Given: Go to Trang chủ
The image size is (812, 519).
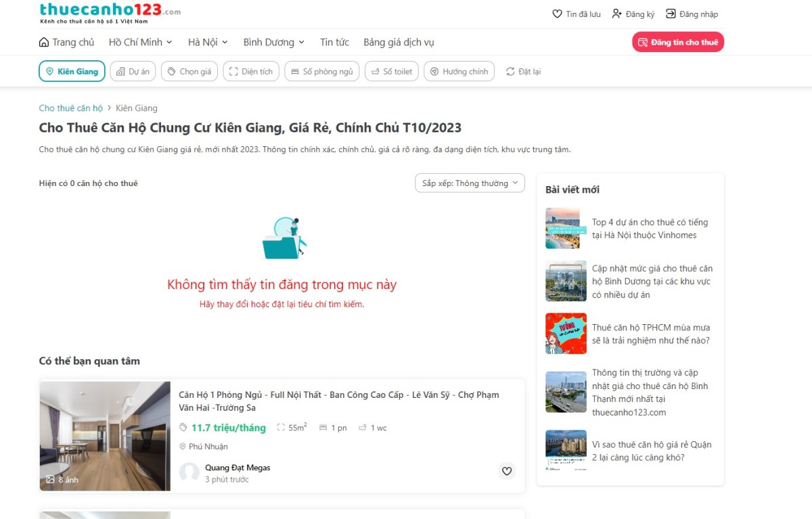Looking at the screenshot, I should click(x=67, y=42).
